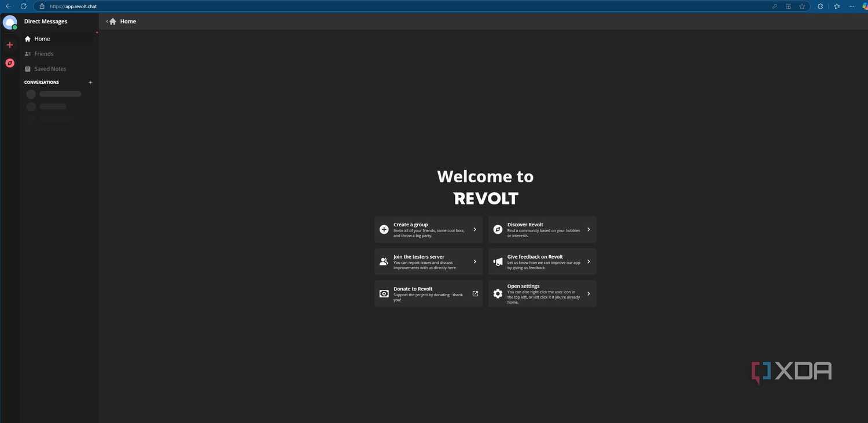The image size is (868, 423).
Task: Click the Open settings card
Action: click(542, 294)
